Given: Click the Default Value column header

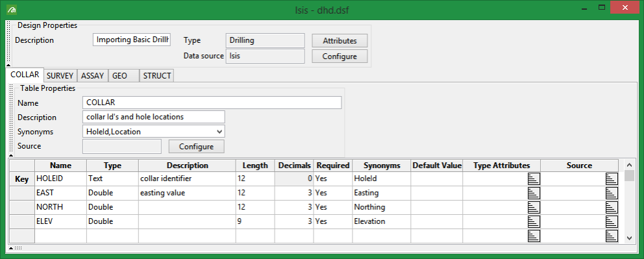Looking at the screenshot, I should pos(437,166).
